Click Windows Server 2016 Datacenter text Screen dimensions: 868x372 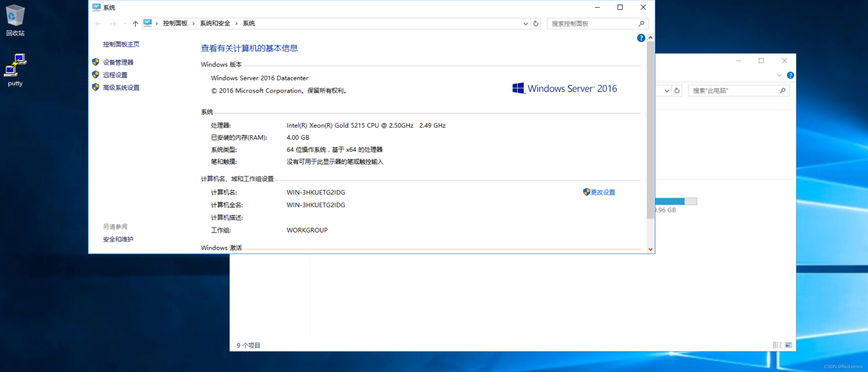260,78
